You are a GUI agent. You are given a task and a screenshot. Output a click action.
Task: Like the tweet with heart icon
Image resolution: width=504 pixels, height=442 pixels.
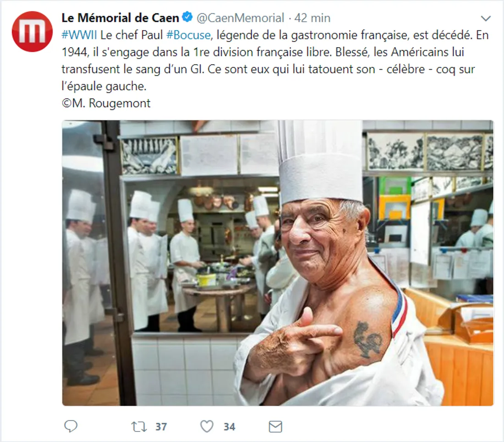(x=207, y=426)
